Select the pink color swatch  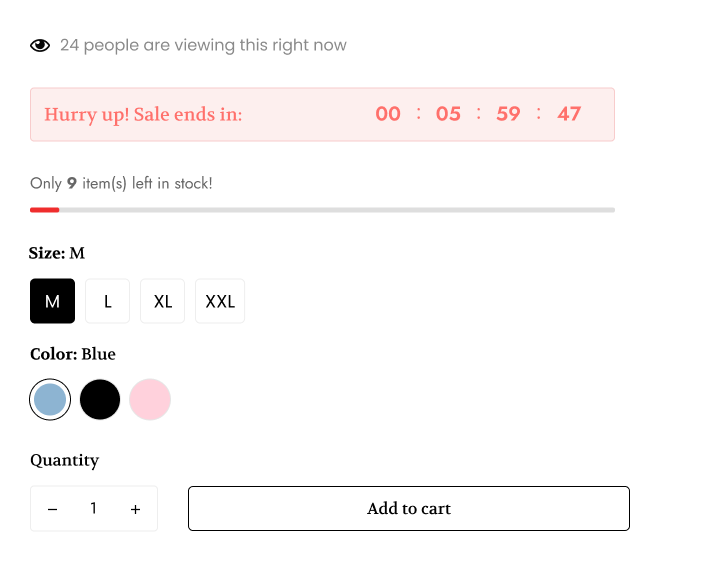(150, 400)
